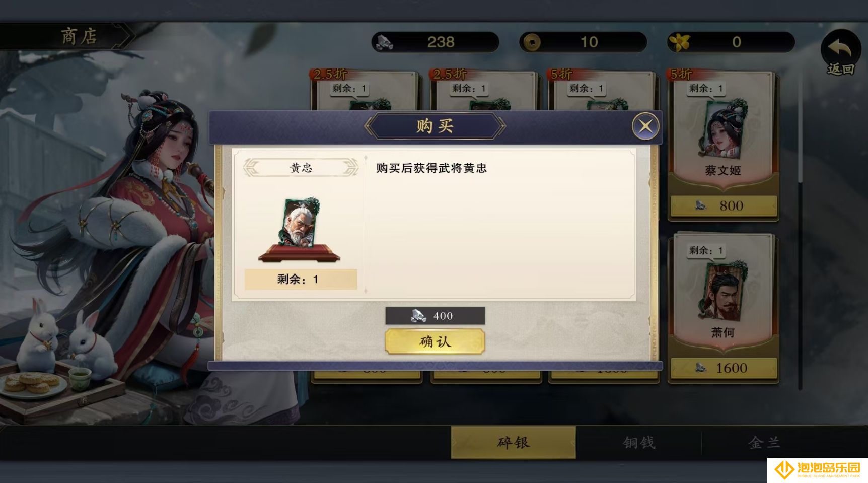Close the 购买 purchase dialog
The height and width of the screenshot is (483, 868).
pyautogui.click(x=645, y=126)
